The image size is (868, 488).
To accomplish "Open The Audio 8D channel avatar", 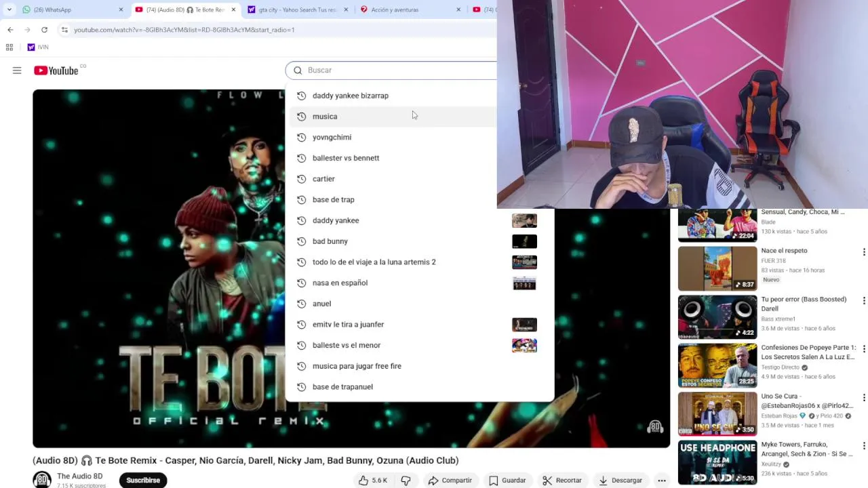I will [x=42, y=479].
